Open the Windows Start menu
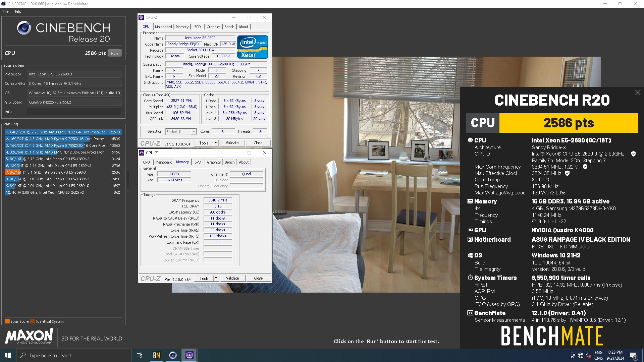Viewport: 644px width, 362px height. (8, 355)
